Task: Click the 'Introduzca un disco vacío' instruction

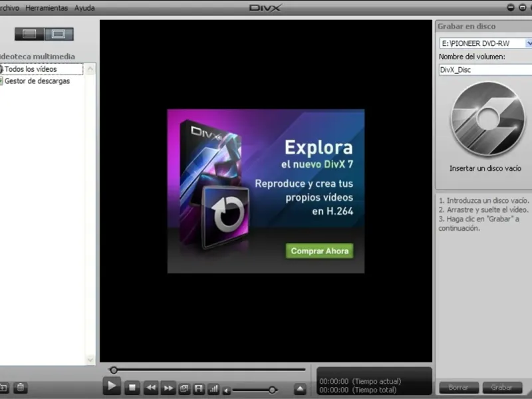Action: pos(484,201)
